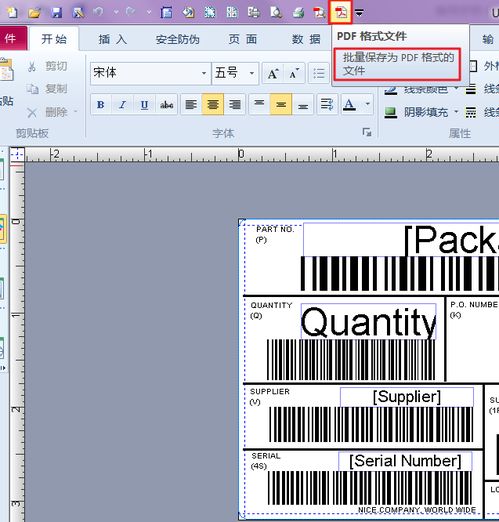Select the SUPPLIER barcode object
Viewport: 499px width, 522px height.
pos(371,425)
